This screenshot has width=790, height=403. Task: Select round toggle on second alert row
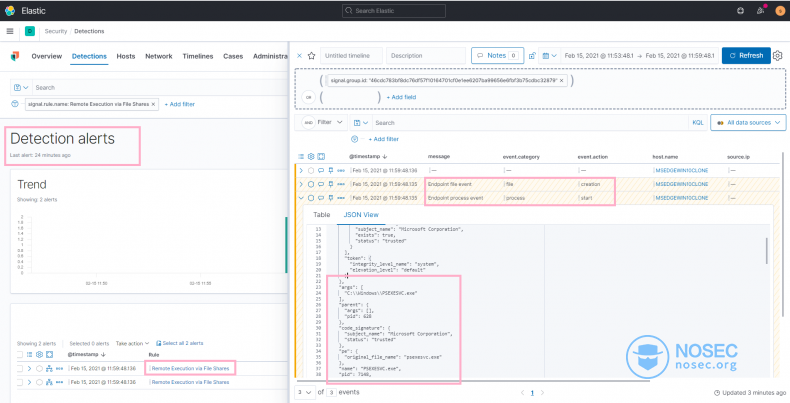pyautogui.click(x=39, y=382)
